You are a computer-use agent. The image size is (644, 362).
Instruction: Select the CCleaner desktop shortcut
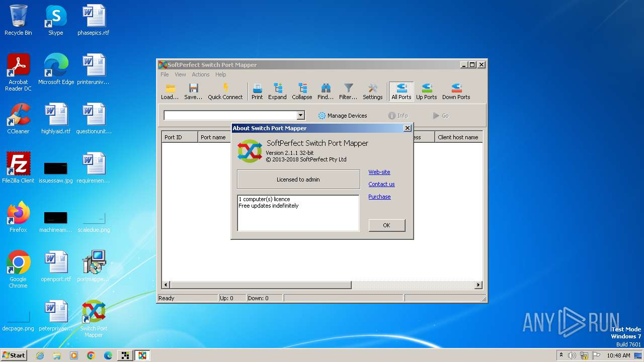[18, 119]
